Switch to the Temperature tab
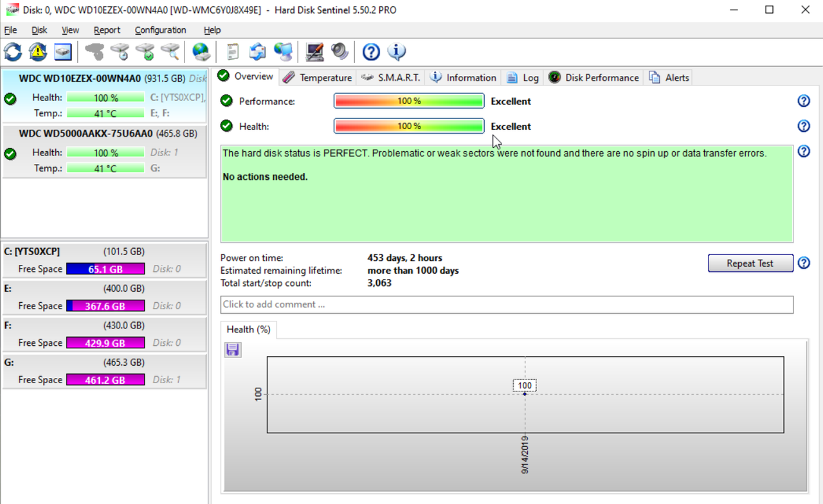823x504 pixels. (x=318, y=78)
